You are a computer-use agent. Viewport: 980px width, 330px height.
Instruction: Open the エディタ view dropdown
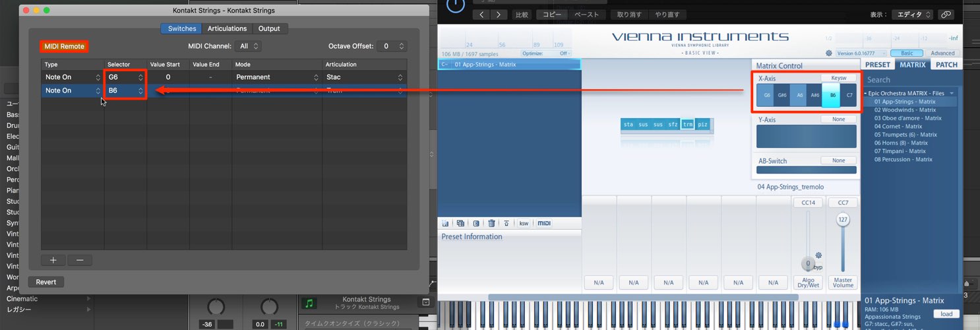click(x=912, y=15)
